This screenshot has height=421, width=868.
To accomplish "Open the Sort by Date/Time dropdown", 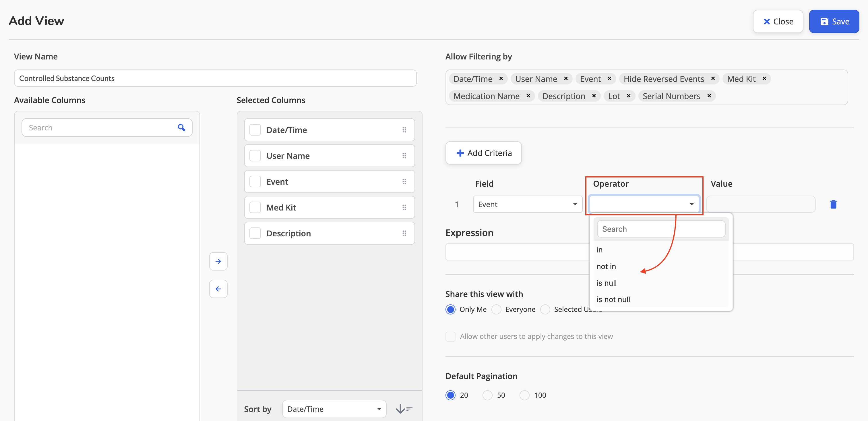I will pyautogui.click(x=334, y=409).
